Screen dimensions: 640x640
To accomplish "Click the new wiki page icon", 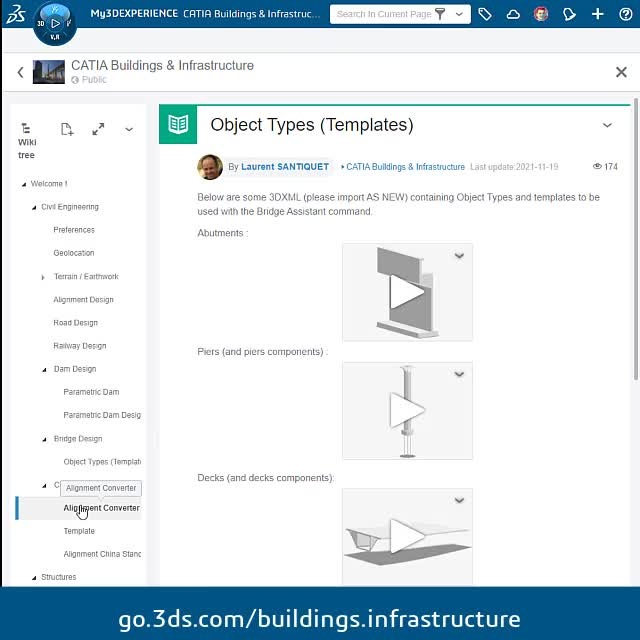I will (67, 129).
